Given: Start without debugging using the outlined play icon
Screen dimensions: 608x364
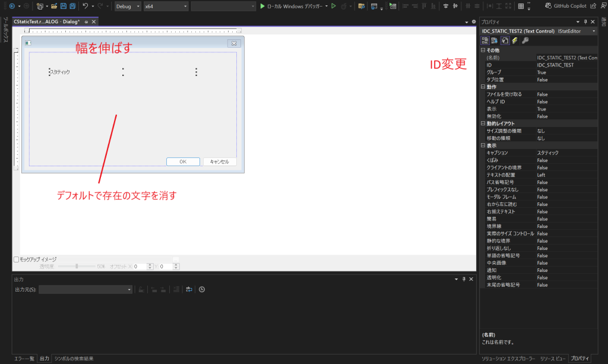Looking at the screenshot, I should (x=333, y=6).
